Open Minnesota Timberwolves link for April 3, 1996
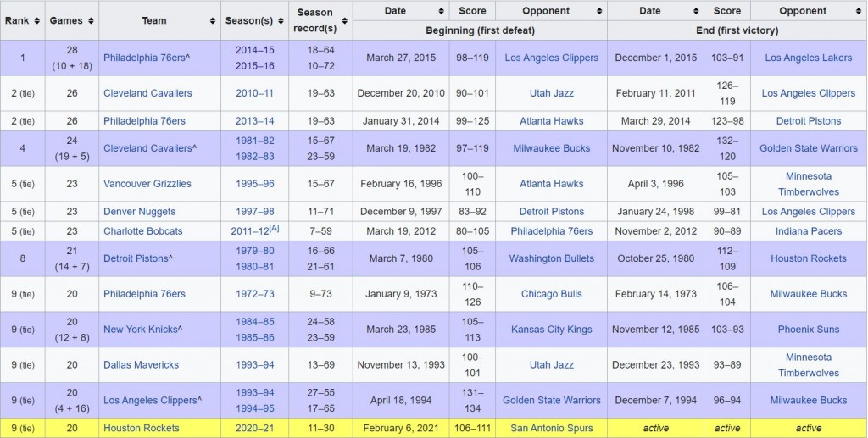868x438 pixels. click(x=808, y=184)
